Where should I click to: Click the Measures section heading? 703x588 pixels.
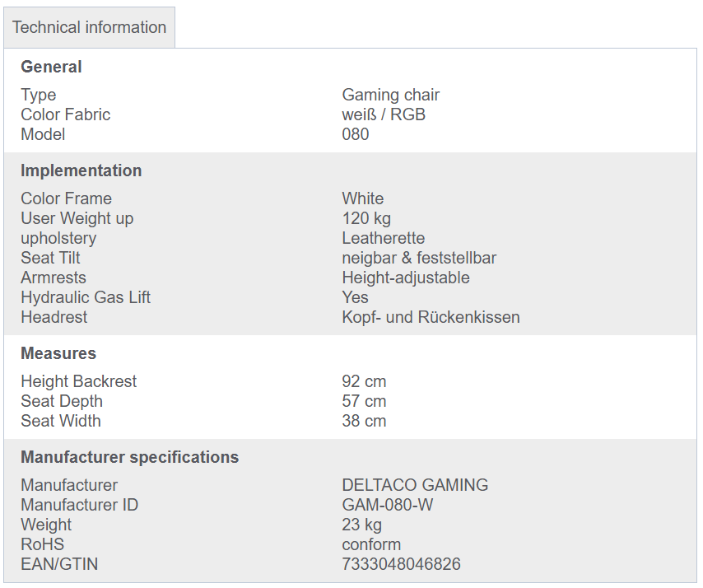[x=58, y=353]
